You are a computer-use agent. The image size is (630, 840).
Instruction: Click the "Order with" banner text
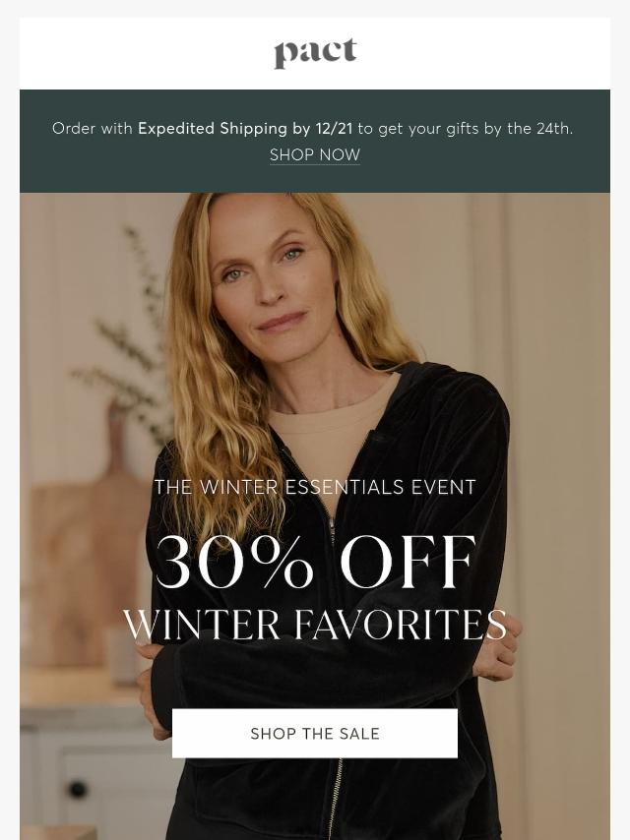pyautogui.click(x=93, y=129)
